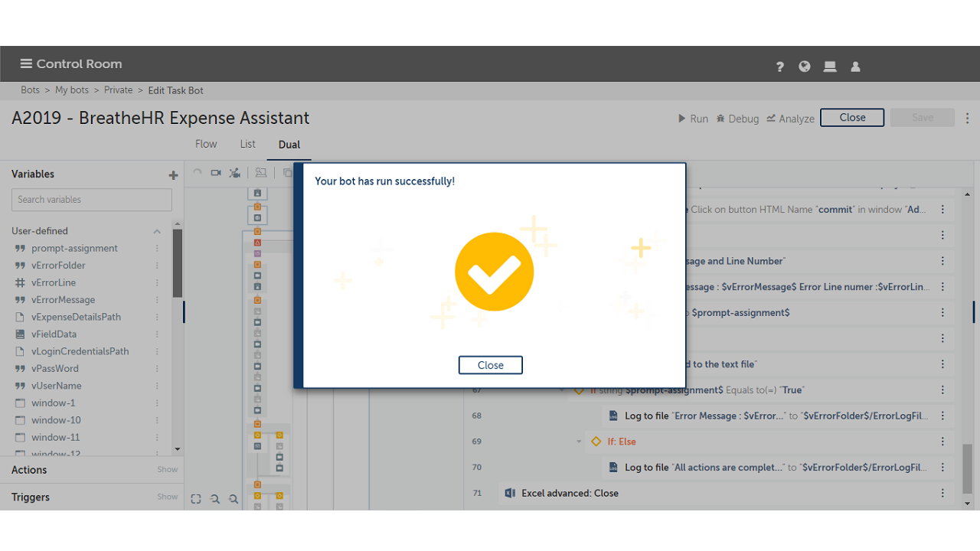The image size is (980, 551).
Task: Go to Bots in breadcrumb
Action: click(x=31, y=90)
